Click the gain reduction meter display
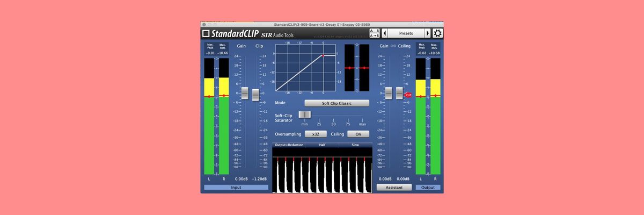This screenshot has height=215, width=644. [x=357, y=68]
